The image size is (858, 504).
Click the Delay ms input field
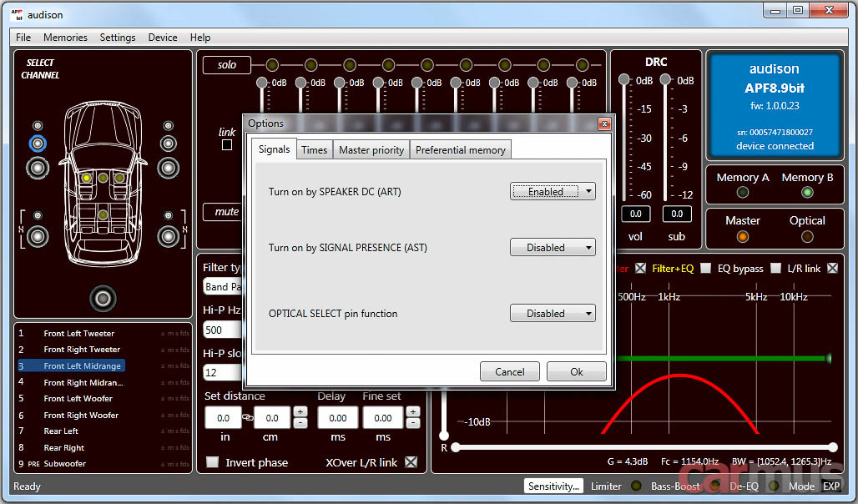[338, 417]
